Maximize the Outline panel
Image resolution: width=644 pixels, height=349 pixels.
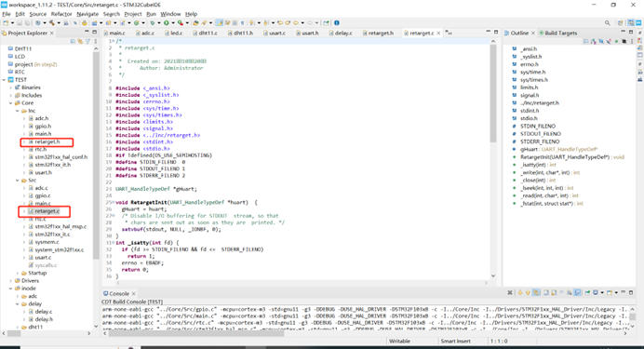(631, 32)
